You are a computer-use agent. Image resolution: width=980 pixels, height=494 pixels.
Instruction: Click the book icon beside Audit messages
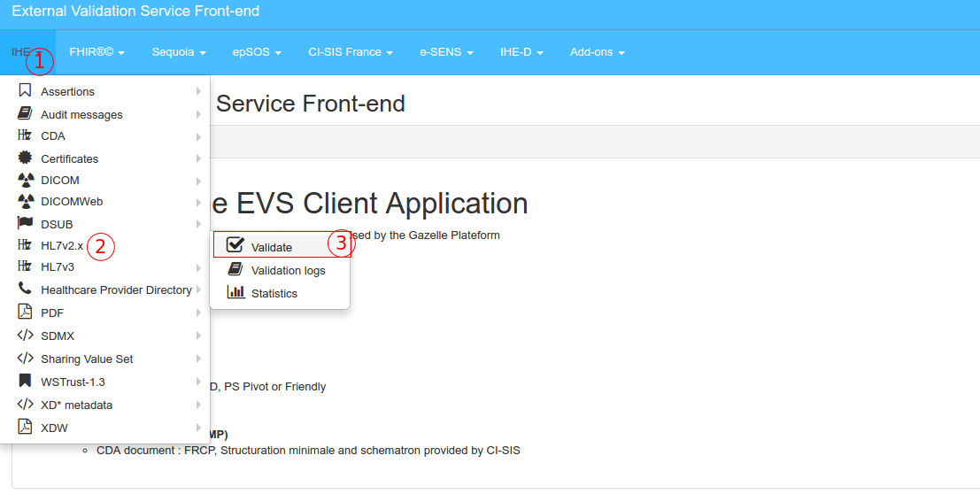point(25,114)
